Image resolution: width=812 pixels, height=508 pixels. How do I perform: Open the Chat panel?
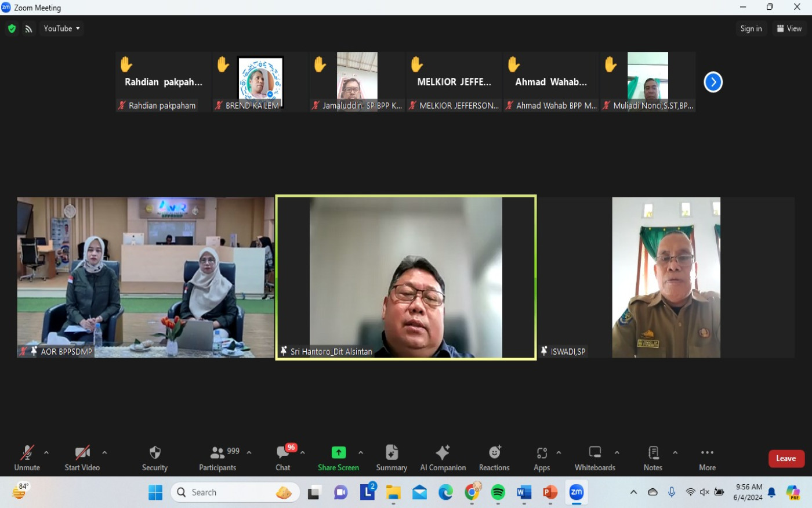click(x=283, y=458)
